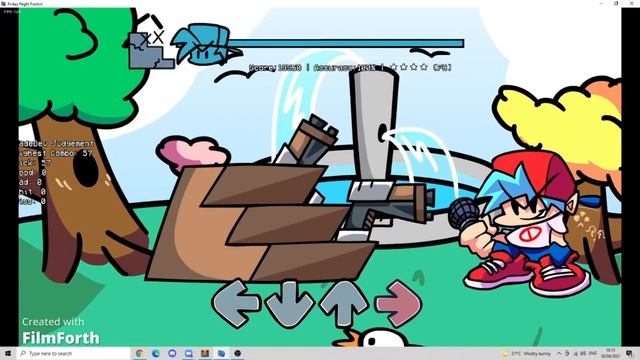Open the brown-orange app on the taskbar

click(x=205, y=353)
